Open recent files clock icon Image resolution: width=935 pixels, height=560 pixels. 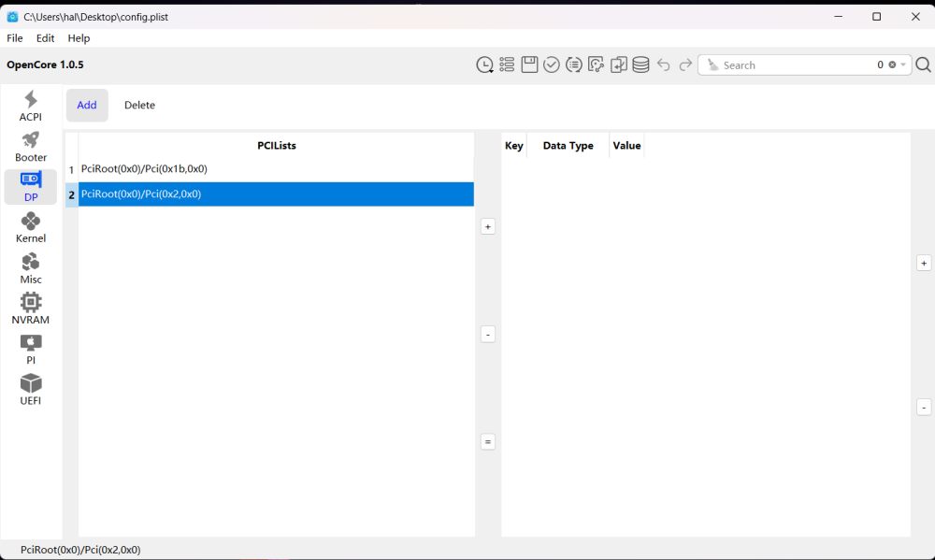tap(484, 65)
